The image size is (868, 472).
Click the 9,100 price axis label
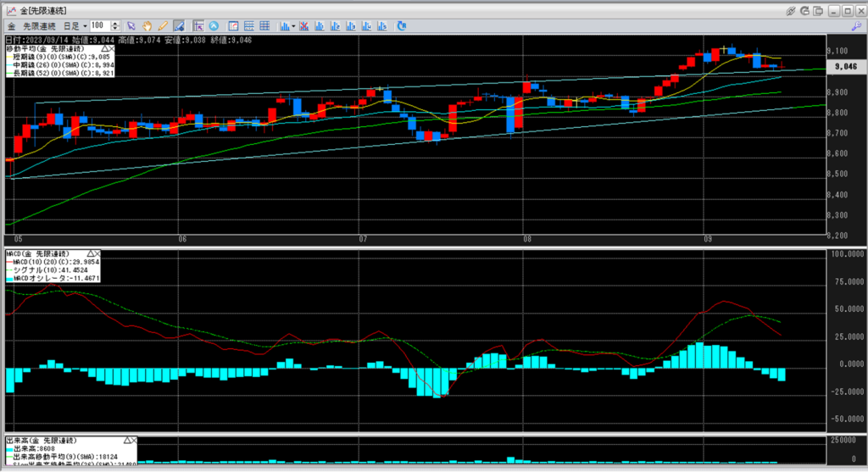point(837,51)
